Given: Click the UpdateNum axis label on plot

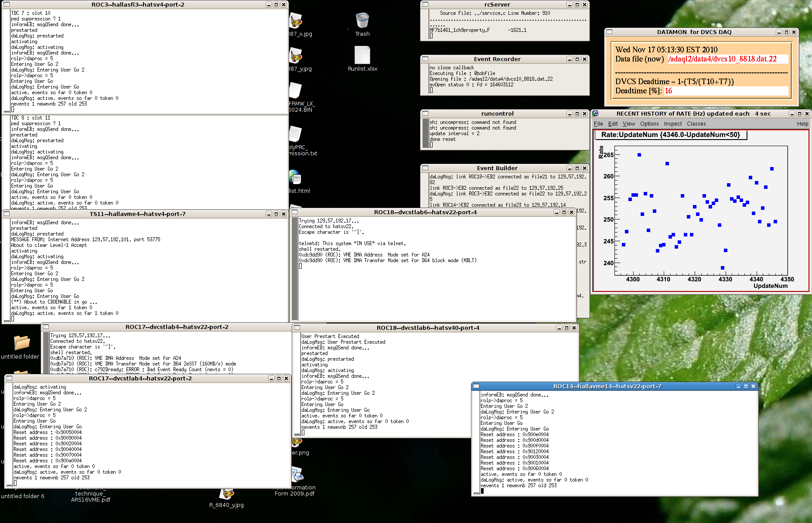Looking at the screenshot, I should pos(770,286).
